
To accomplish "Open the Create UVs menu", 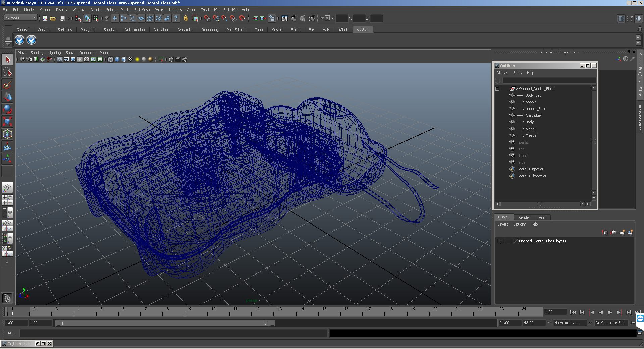I will [209, 10].
